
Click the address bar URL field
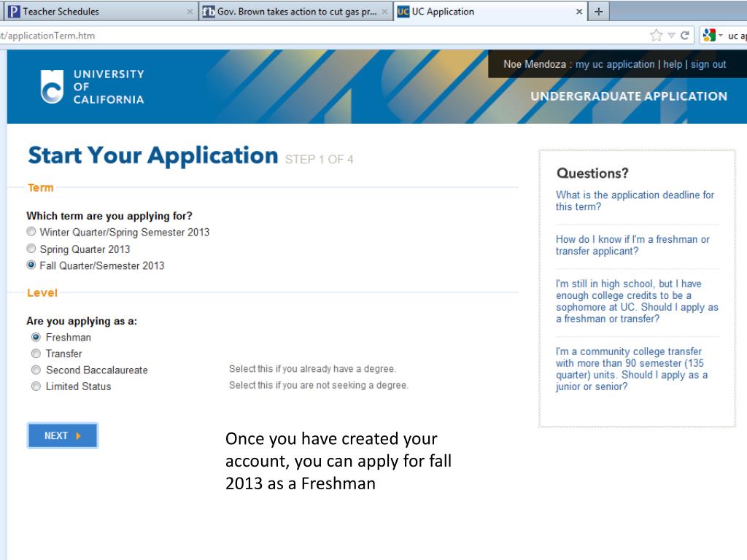[x=324, y=36]
